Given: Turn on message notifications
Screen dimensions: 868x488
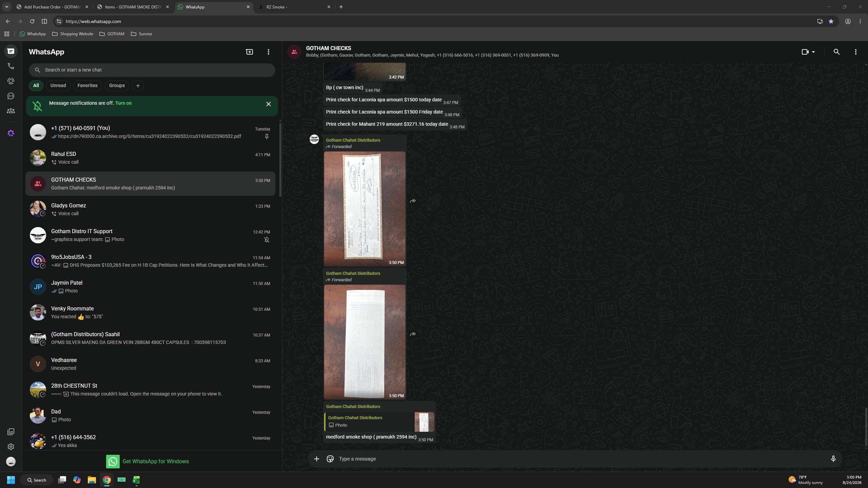Looking at the screenshot, I should click(x=123, y=103).
